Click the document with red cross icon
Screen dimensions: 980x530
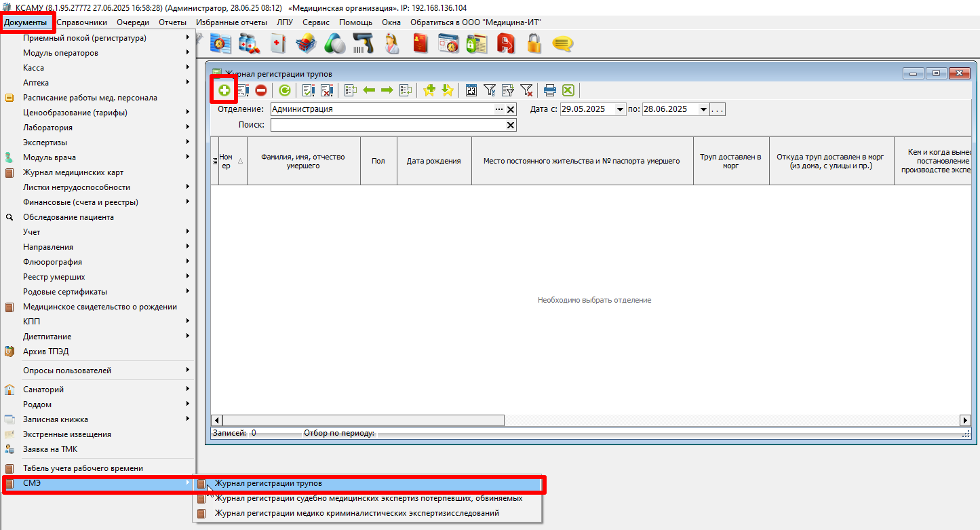[x=326, y=90]
